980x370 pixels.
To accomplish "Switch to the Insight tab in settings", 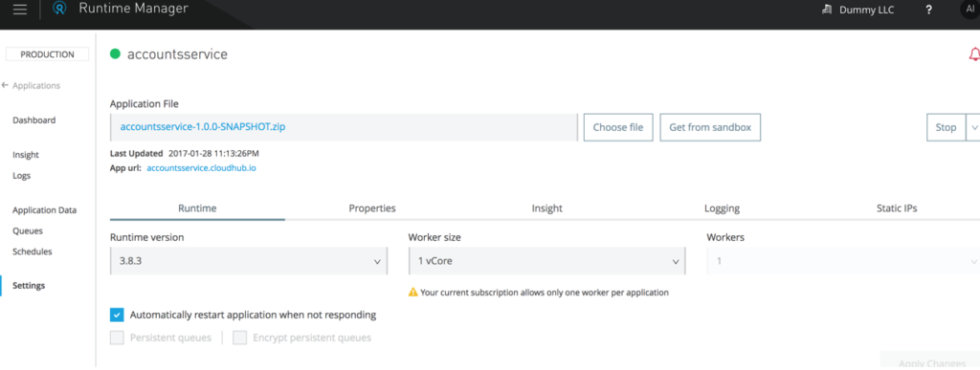I will (x=546, y=208).
